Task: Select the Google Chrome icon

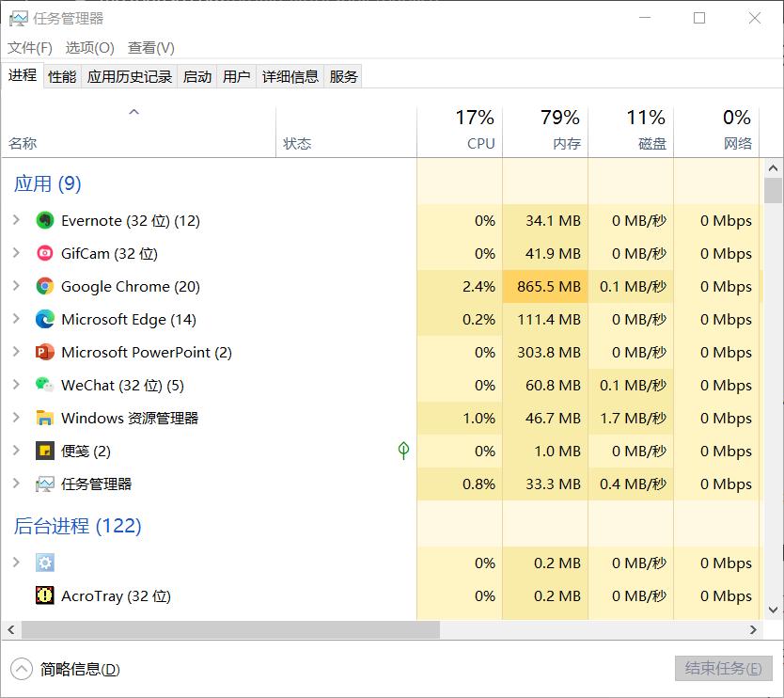Action: pyautogui.click(x=45, y=286)
